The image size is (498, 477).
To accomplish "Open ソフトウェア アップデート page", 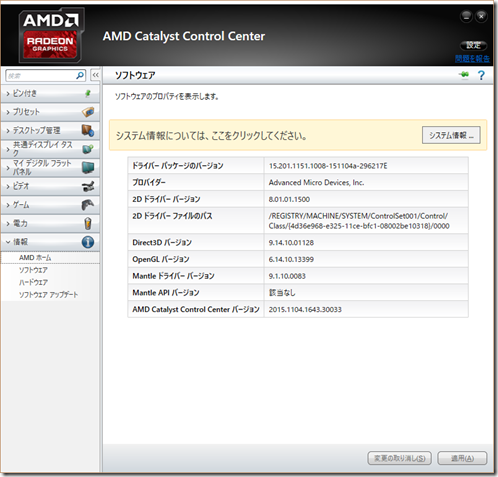I will point(48,295).
